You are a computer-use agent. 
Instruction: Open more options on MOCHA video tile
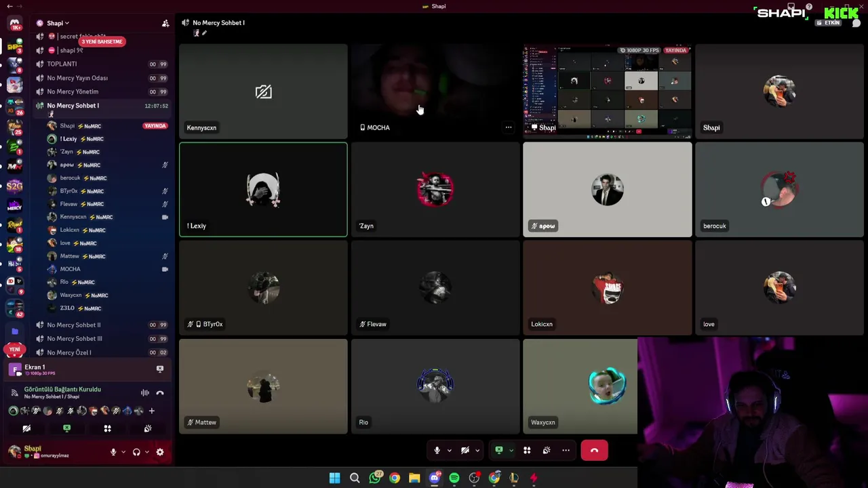[x=508, y=127]
